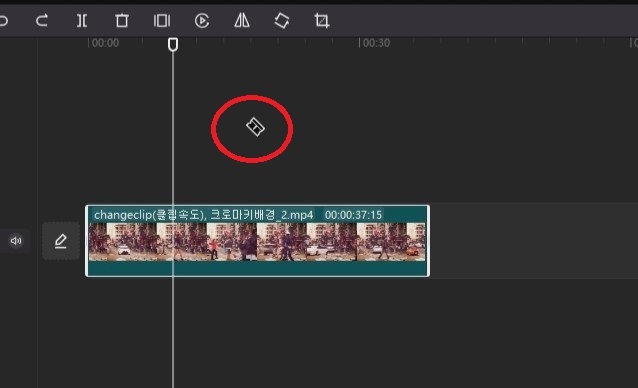Click the clip title 'changeclip(클립속도), 크로마키배경_2.mp4'

coord(203,215)
